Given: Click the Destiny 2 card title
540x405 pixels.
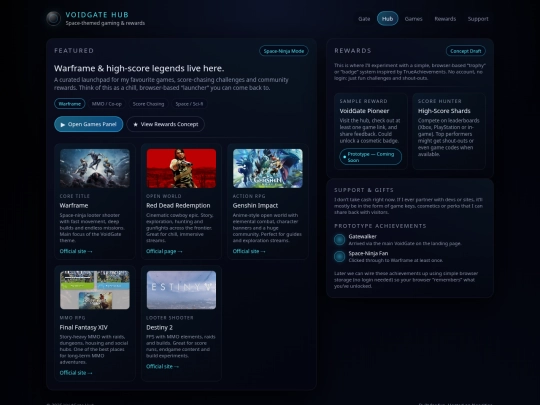Looking at the screenshot, I should [159, 328].
